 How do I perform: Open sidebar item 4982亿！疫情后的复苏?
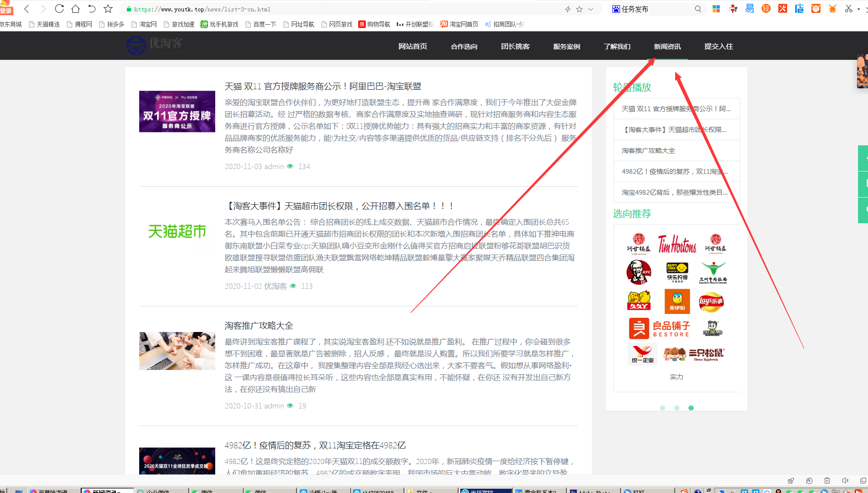(x=675, y=171)
